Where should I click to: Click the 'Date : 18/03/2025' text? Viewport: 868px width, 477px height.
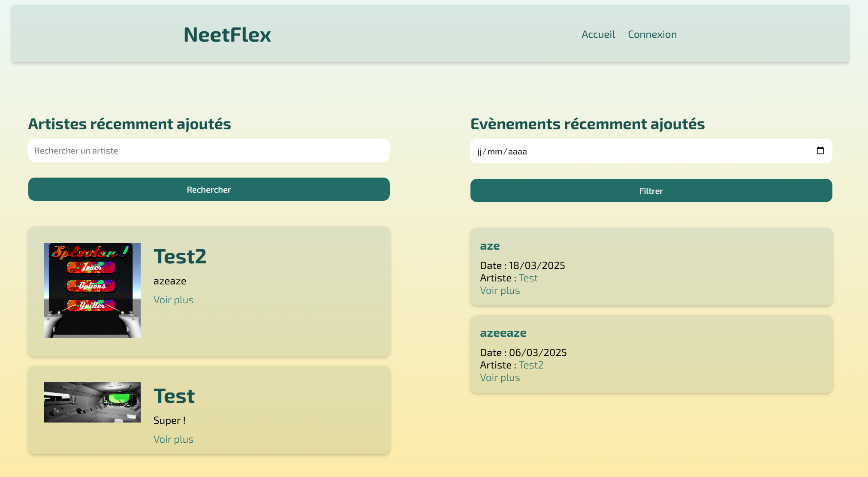(x=522, y=266)
